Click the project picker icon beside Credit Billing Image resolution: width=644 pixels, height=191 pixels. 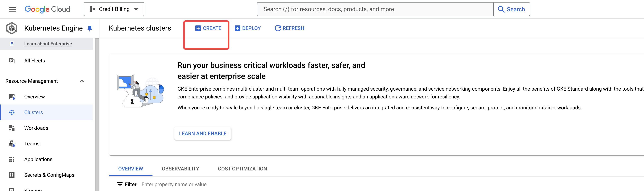[x=92, y=9]
